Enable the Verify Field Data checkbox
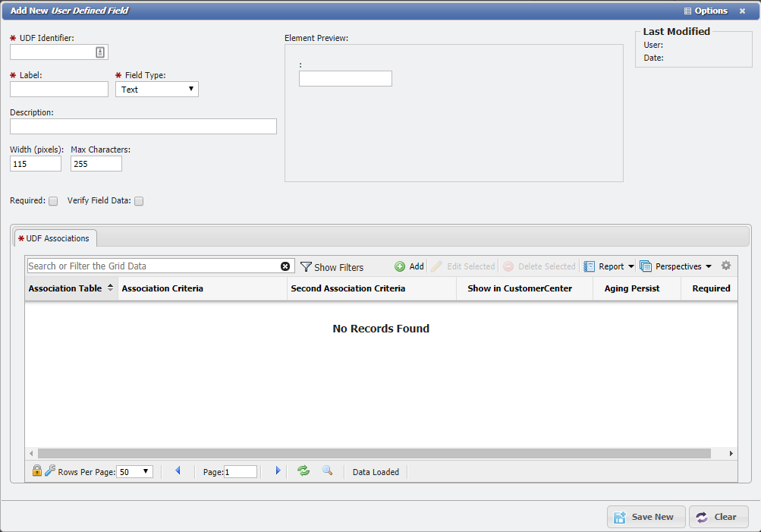Image resolution: width=761 pixels, height=532 pixels. click(x=139, y=200)
